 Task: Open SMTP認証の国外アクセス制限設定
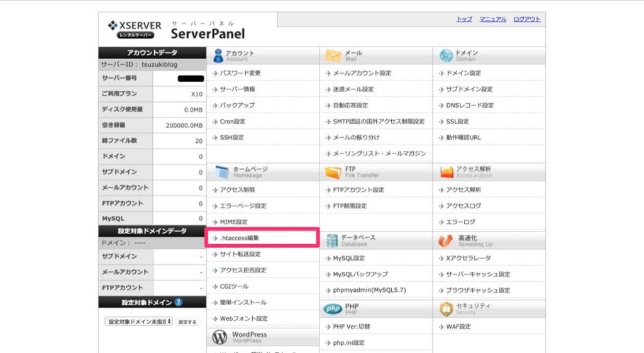pos(379,121)
